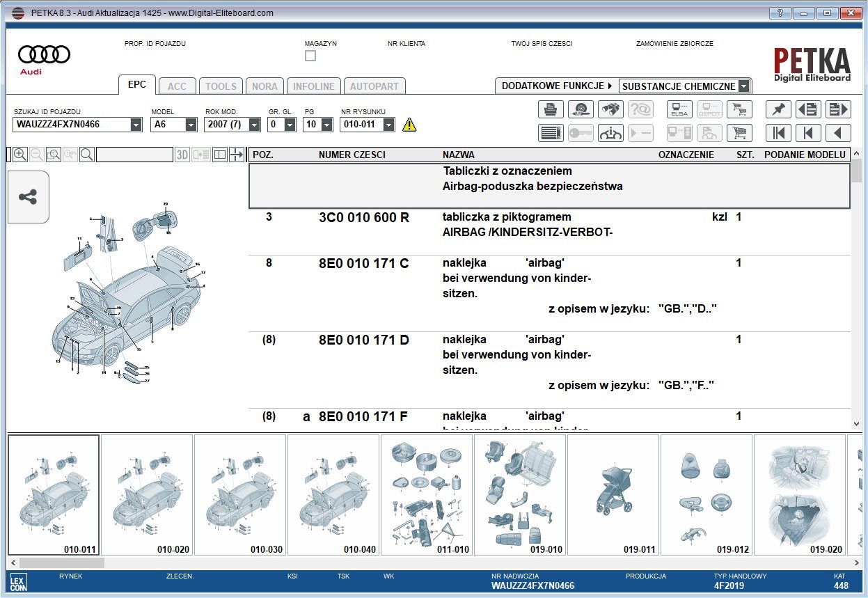Click the ELSA workstation icon
The height and width of the screenshot is (598, 868).
click(679, 109)
